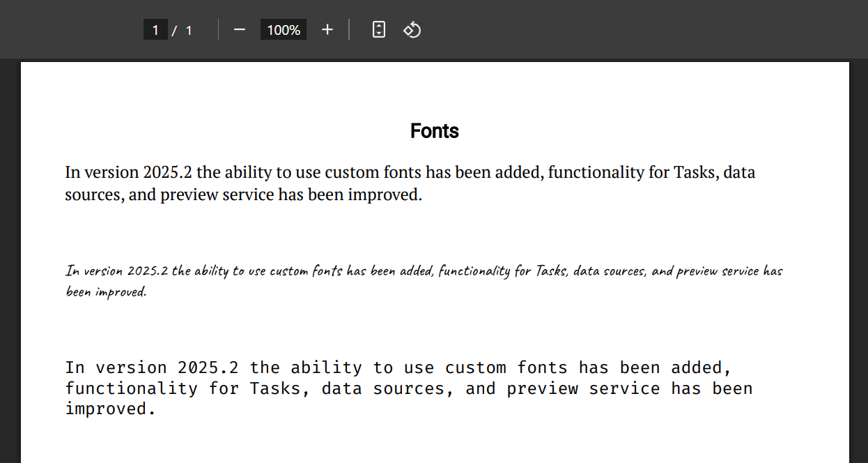The width and height of the screenshot is (868, 463).
Task: Click "added," in the monospace paragraph
Action: pos(702,367)
